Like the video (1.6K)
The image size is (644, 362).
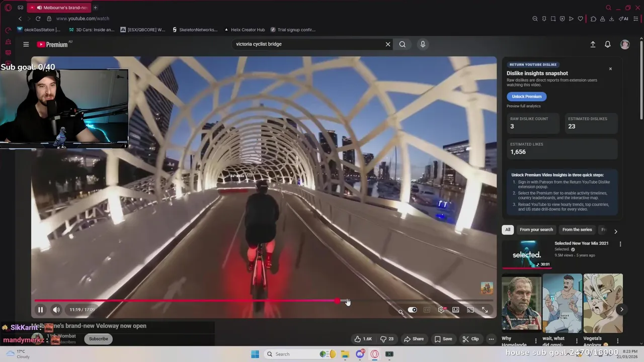tap(363, 339)
